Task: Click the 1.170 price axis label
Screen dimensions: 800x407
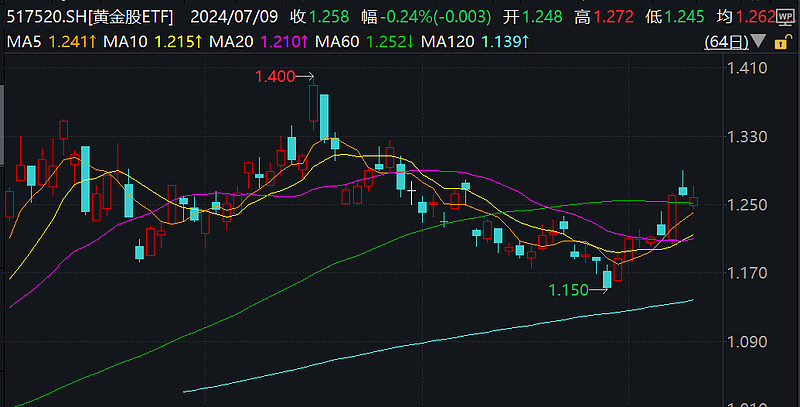Action: click(747, 273)
